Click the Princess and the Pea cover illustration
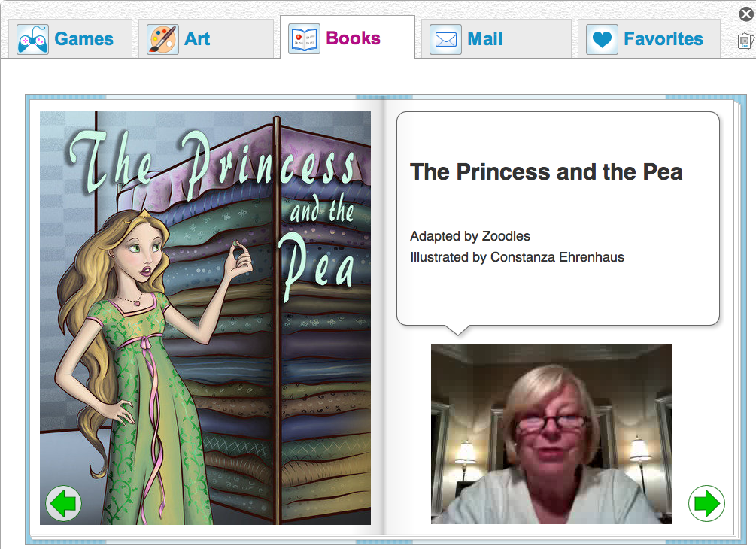The height and width of the screenshot is (549, 756). pyautogui.click(x=205, y=318)
